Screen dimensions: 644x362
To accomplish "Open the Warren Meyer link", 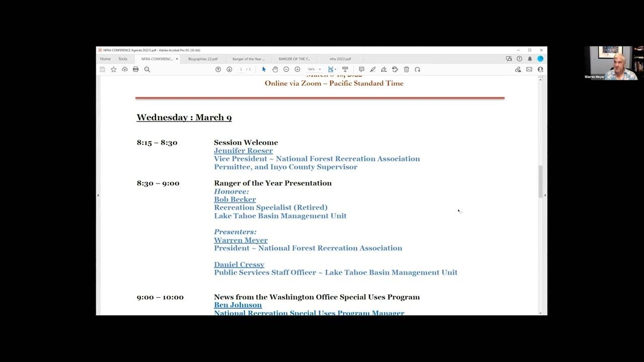I will click(241, 240).
